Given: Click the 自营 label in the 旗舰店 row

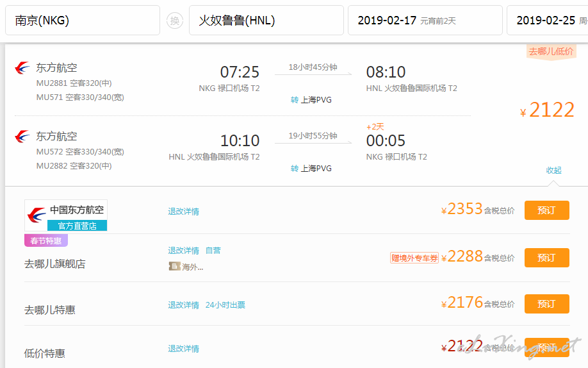Looking at the screenshot, I should point(213,251).
